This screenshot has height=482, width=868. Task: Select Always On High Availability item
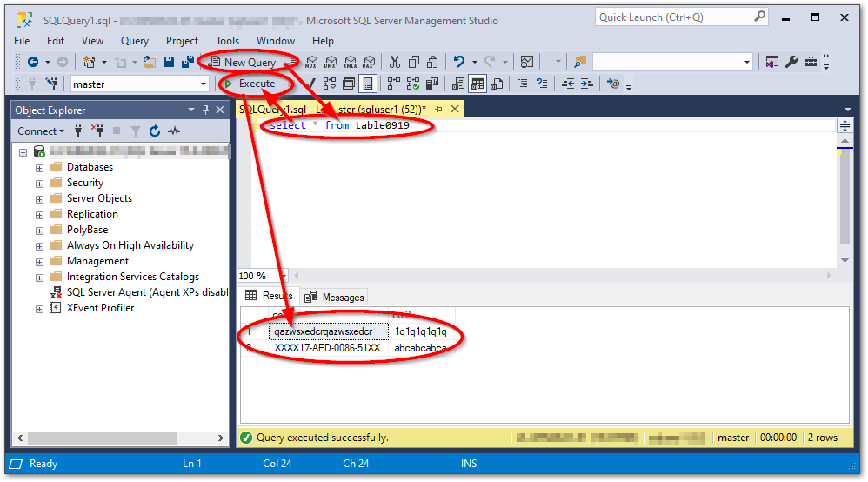[130, 244]
